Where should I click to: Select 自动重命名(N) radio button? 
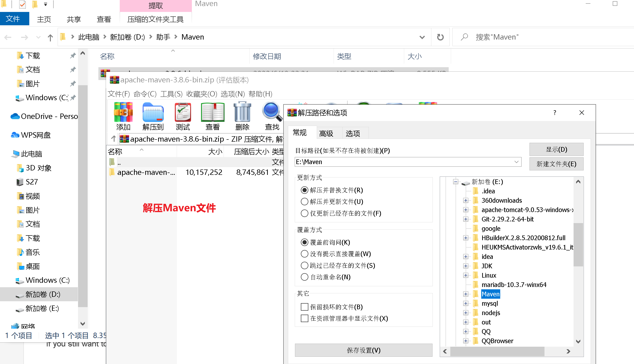304,277
